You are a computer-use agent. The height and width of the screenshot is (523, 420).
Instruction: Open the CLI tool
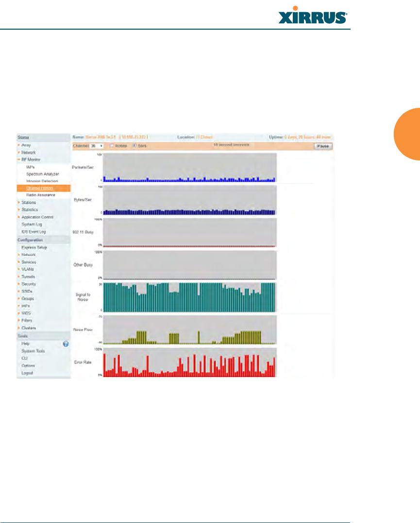[24, 358]
